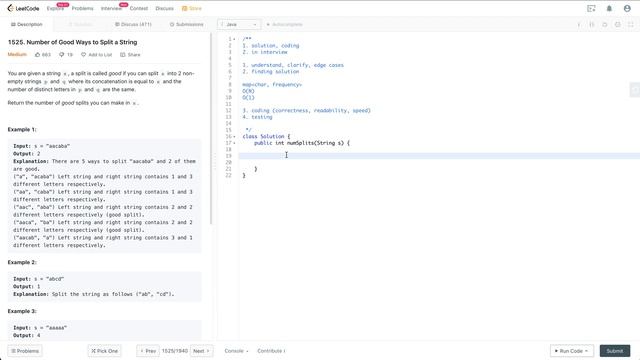Click the Share button

pyautogui.click(x=130, y=55)
